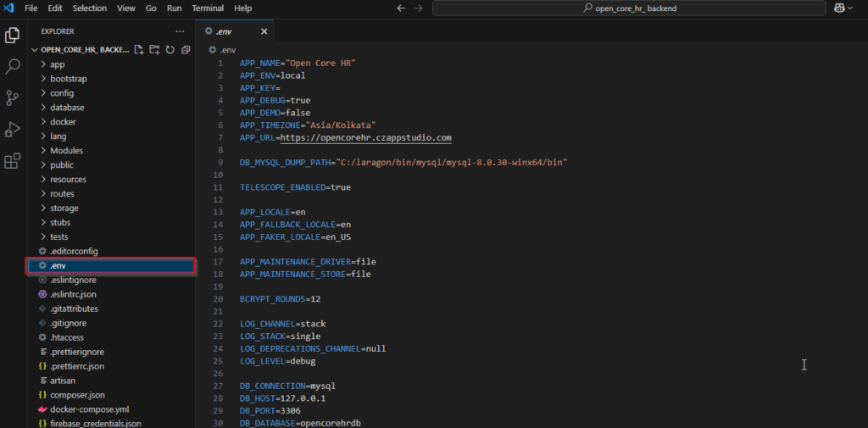Open the Extensions view

(x=12, y=161)
